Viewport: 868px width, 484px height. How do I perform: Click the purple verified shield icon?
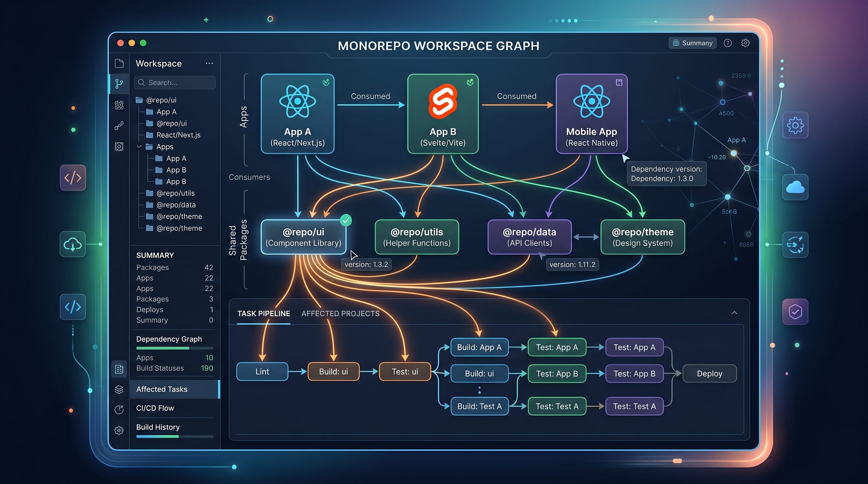pos(795,311)
